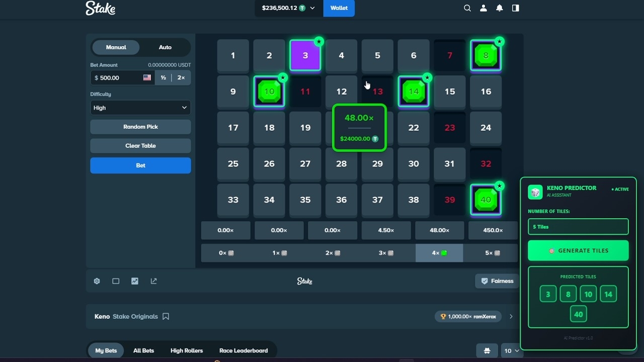Open the balance currency dropdown
The height and width of the screenshot is (362, 644).
312,8
